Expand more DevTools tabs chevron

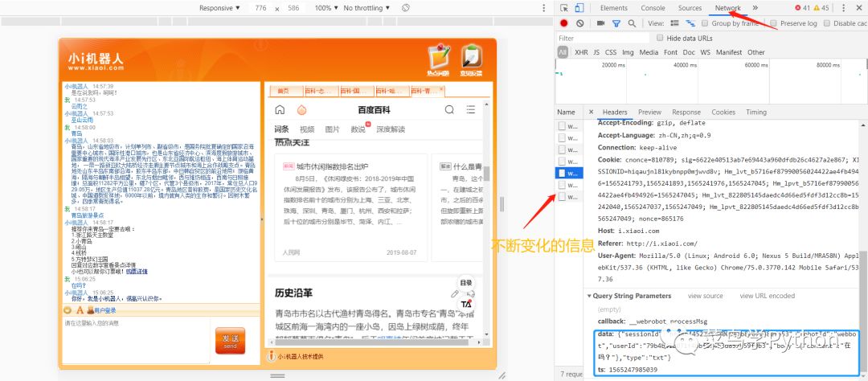point(755,8)
